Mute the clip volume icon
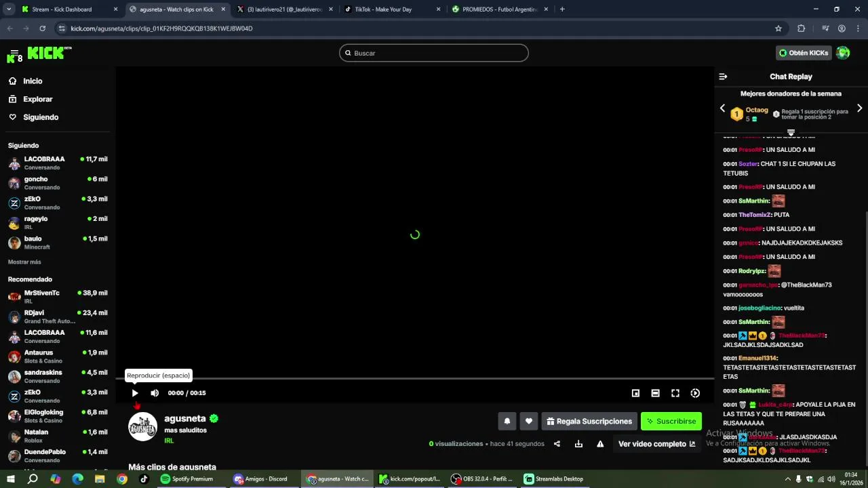Screen dimensions: 868x488 (x=155, y=393)
